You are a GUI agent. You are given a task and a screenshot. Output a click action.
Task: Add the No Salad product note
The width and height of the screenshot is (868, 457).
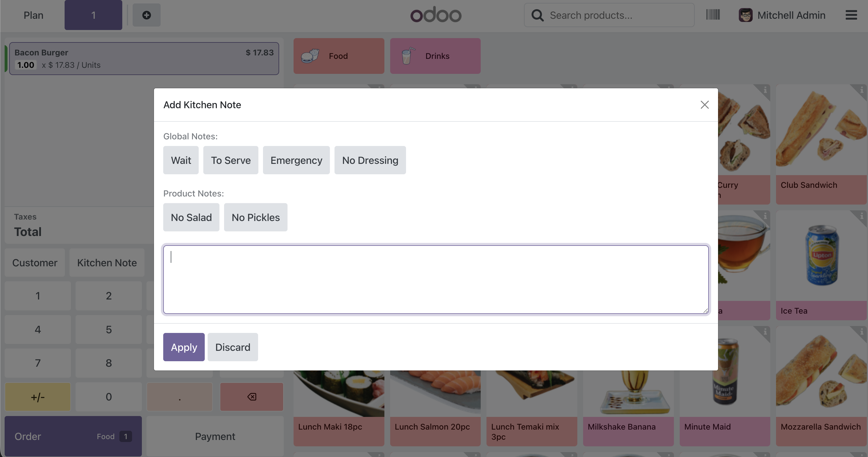pos(191,217)
